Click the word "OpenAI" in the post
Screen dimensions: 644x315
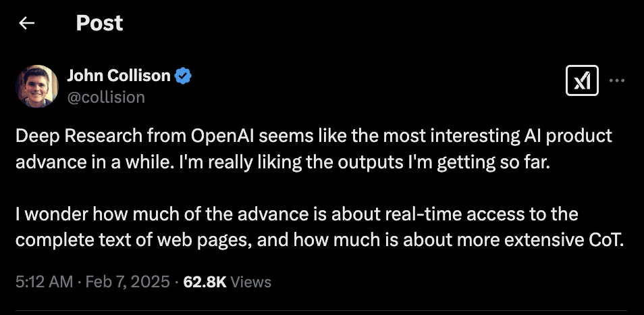(209, 136)
